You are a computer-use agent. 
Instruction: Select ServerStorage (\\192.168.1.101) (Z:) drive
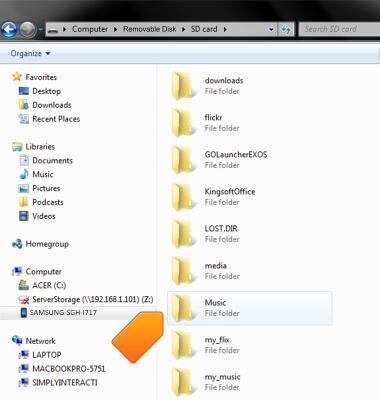[x=93, y=299]
